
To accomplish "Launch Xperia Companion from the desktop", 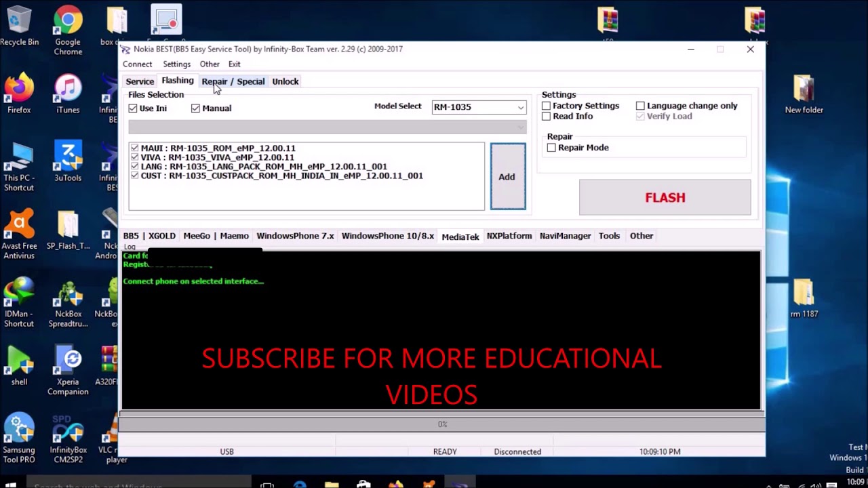I will click(68, 370).
